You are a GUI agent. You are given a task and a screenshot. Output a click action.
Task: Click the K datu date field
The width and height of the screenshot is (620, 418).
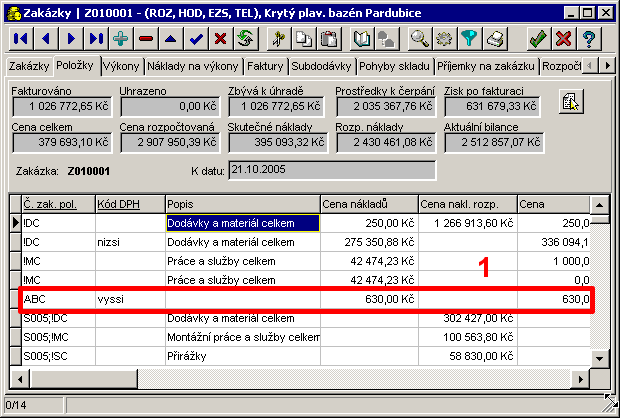332,171
